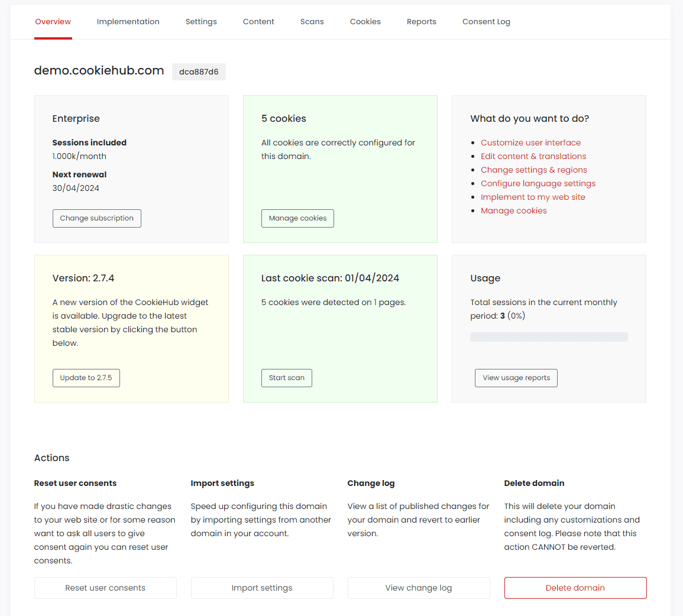Switch to the Settings tab
This screenshot has height=616, width=683.
[201, 22]
